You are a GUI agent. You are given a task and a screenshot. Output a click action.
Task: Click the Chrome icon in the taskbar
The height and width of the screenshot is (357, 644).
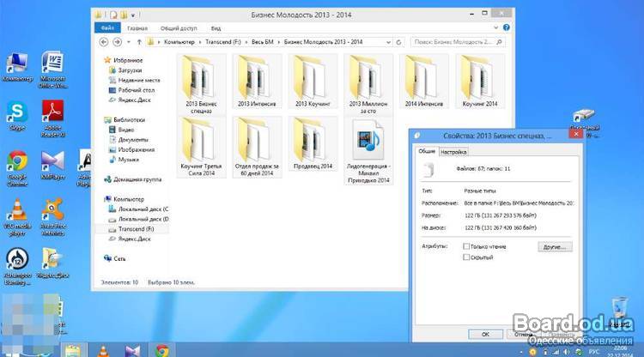point(161,349)
